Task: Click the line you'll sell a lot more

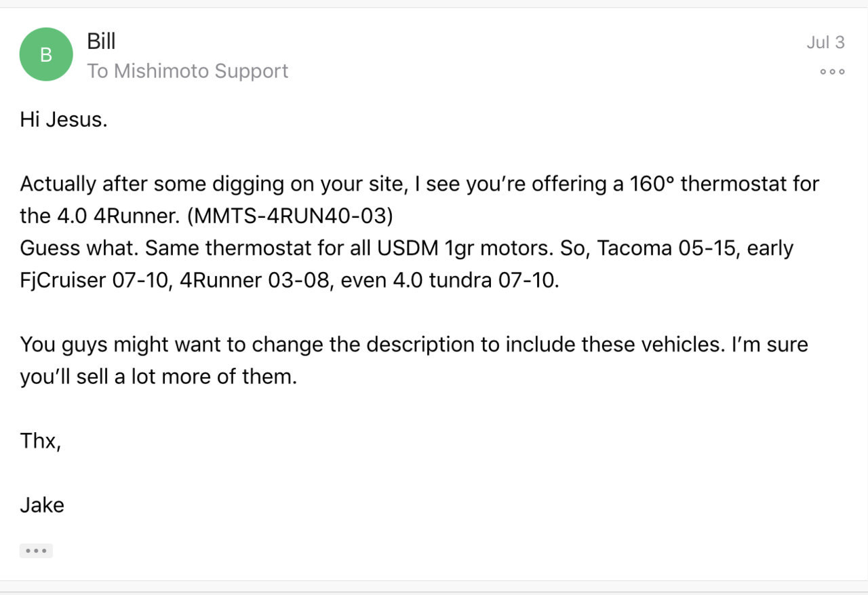Action: tap(159, 377)
